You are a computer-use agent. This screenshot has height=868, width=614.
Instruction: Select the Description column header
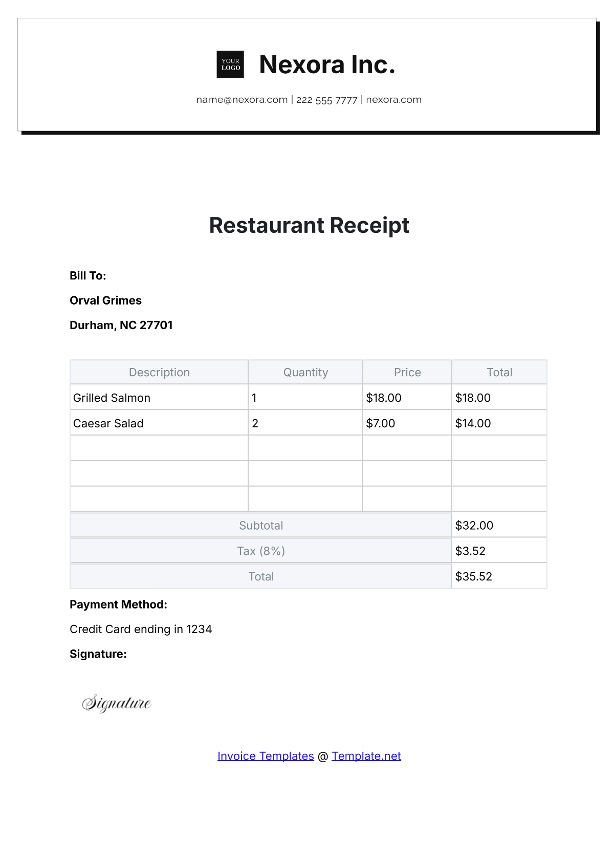click(159, 372)
